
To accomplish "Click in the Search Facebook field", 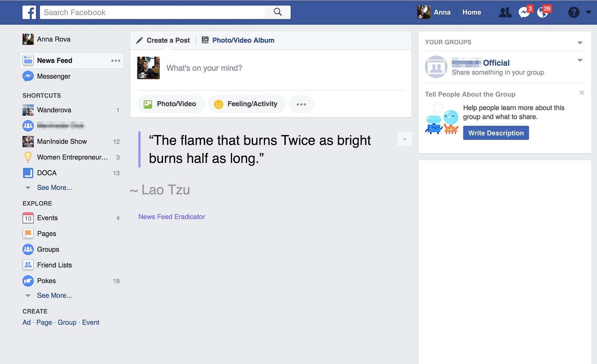I will point(152,12).
